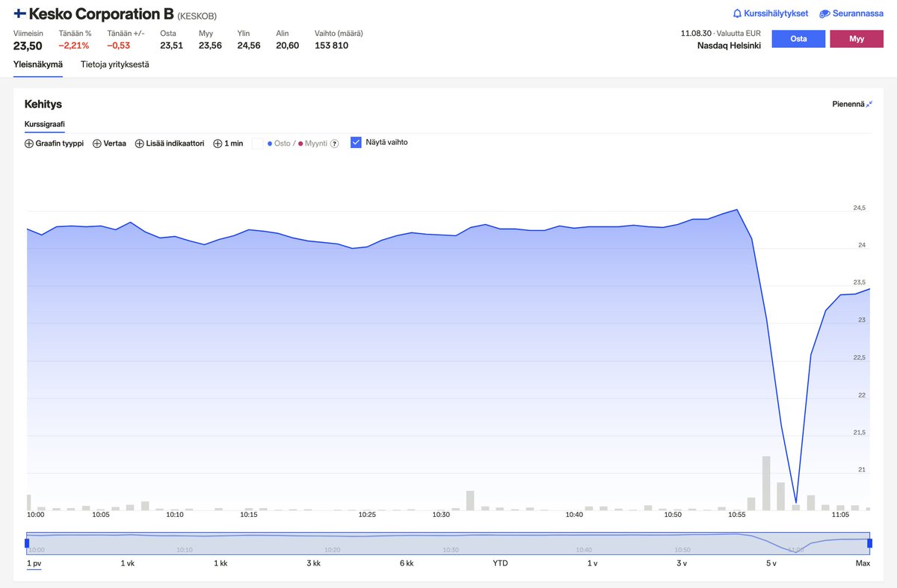Open the Tietoja yrityksestä tab

point(115,65)
